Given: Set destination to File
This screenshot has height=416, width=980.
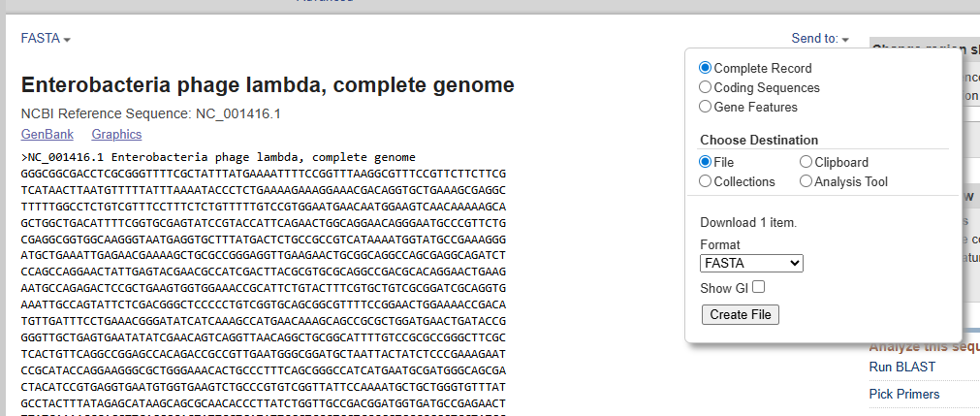Looking at the screenshot, I should pyautogui.click(x=706, y=163).
